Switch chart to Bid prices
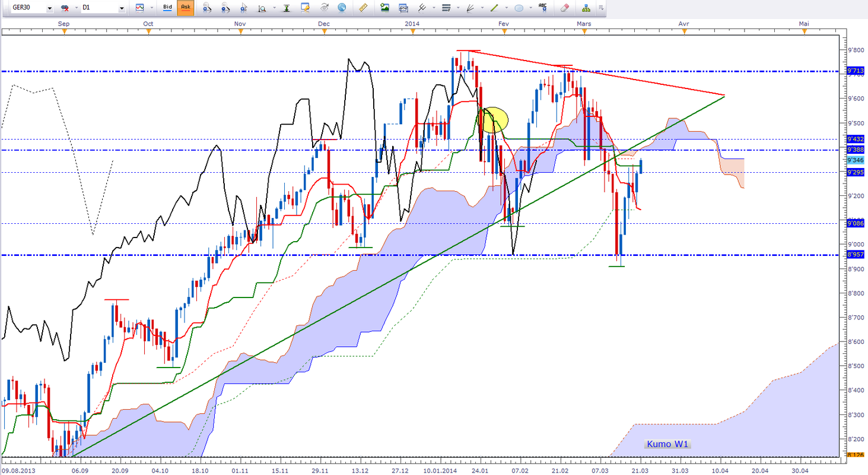Image resolution: width=868 pixels, height=475 pixels. 167,9
